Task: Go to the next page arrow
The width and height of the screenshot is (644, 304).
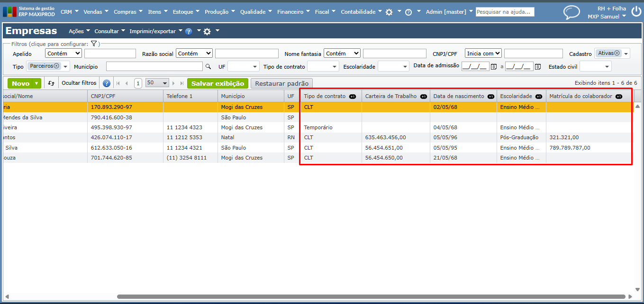Action: (x=174, y=83)
